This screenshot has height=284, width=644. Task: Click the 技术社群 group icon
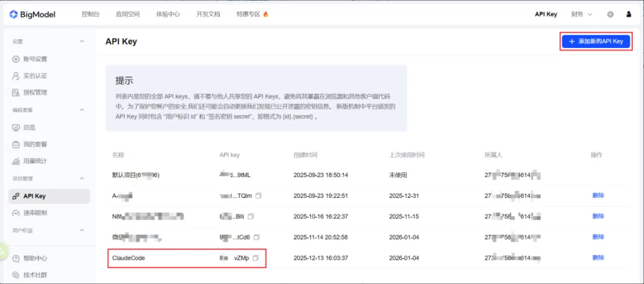(x=16, y=276)
